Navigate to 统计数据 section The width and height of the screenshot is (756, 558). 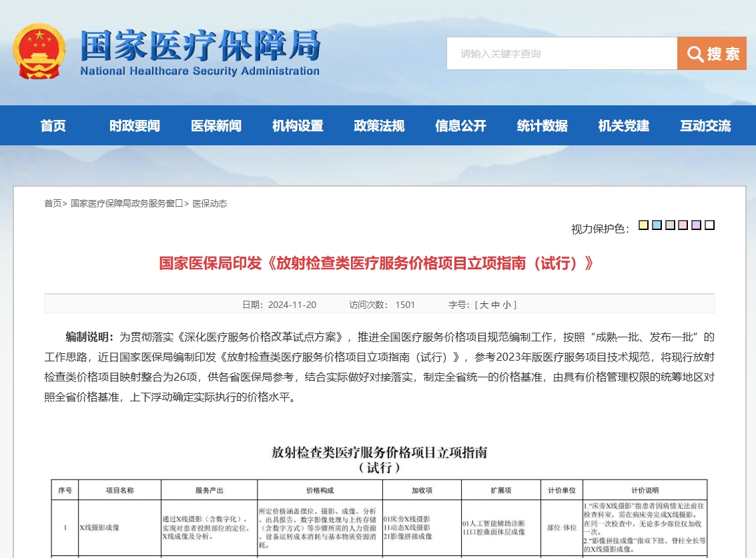(x=542, y=126)
